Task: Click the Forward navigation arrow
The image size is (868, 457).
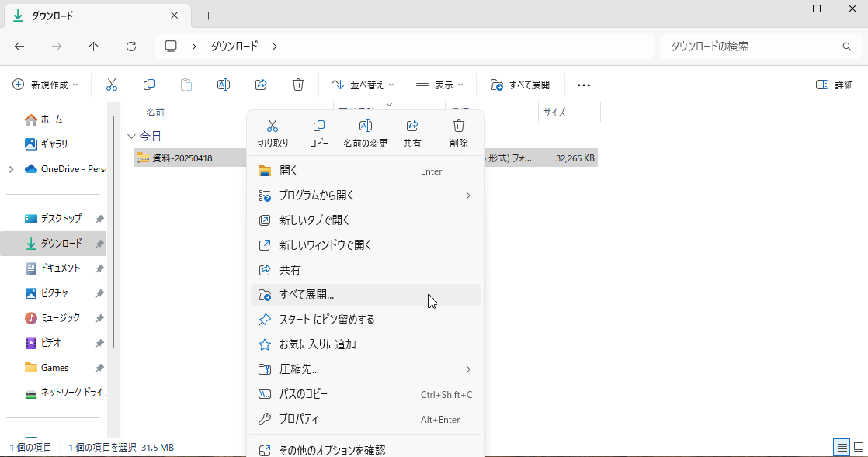Action: click(x=57, y=47)
